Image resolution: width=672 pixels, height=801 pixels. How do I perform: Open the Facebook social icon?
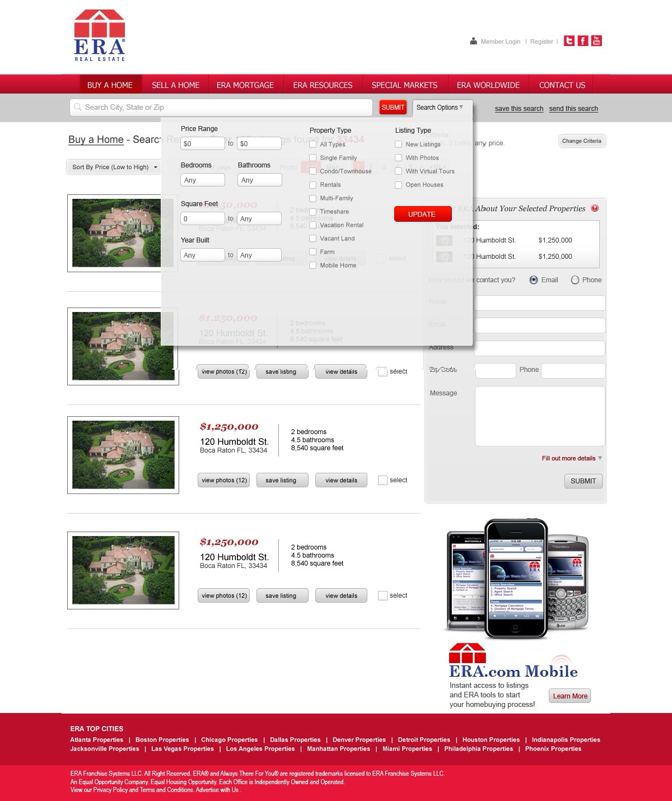point(583,41)
